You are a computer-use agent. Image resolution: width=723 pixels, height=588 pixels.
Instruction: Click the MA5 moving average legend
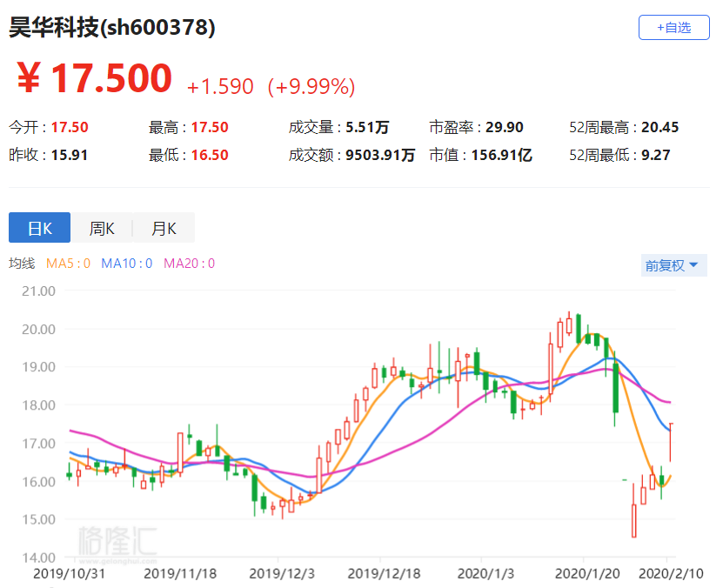click(68, 264)
